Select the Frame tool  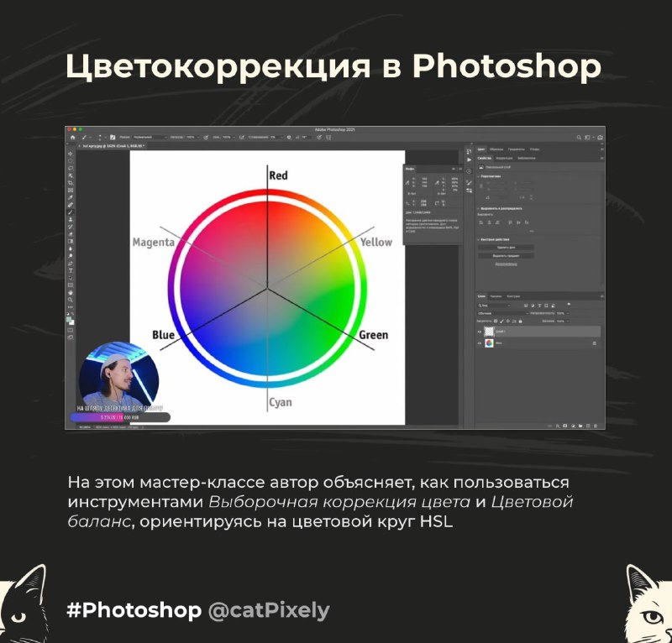coord(71,191)
